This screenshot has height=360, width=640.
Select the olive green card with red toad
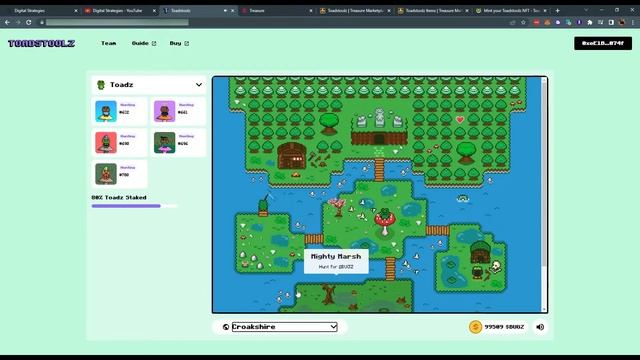click(x=120, y=174)
